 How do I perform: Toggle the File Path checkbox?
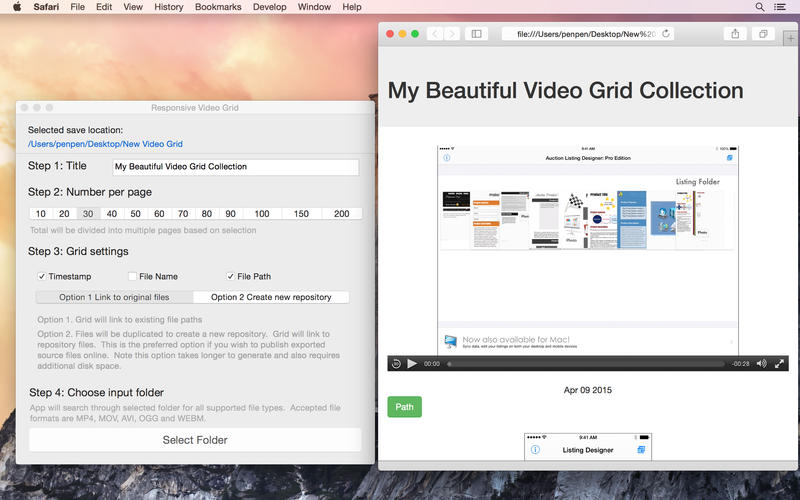[230, 276]
